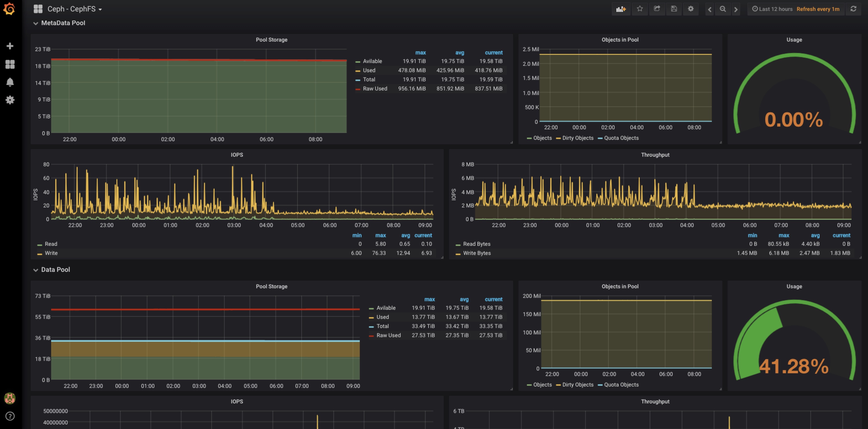Image resolution: width=868 pixels, height=429 pixels.
Task: Open the Create plus menu in sidebar
Action: click(10, 46)
